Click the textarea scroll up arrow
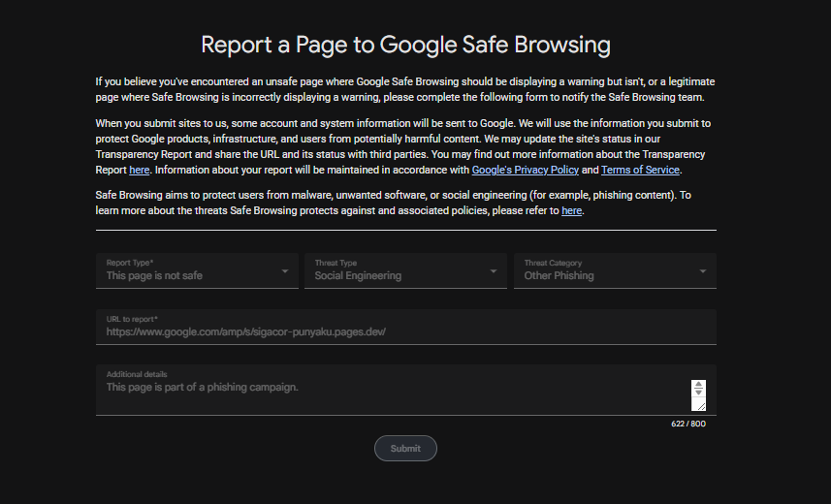 point(698,384)
